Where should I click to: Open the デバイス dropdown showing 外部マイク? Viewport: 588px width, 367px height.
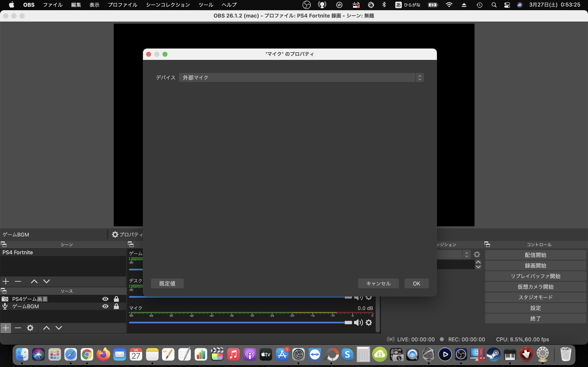301,77
